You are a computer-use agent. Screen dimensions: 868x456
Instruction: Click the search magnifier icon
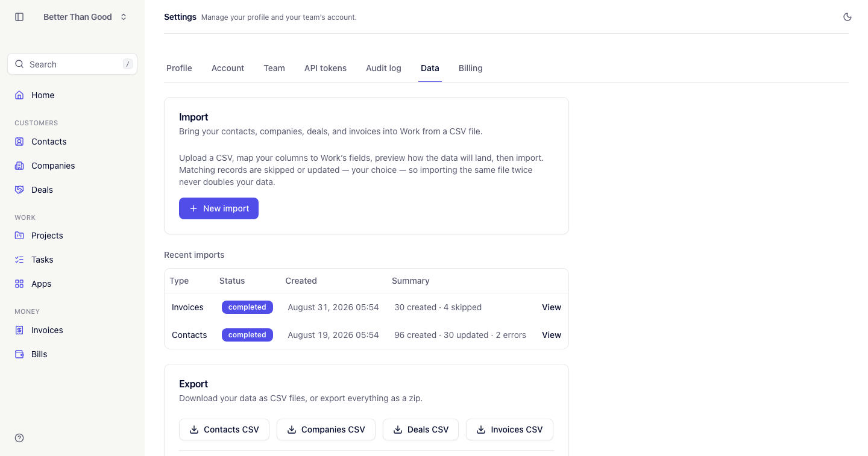[x=19, y=64]
